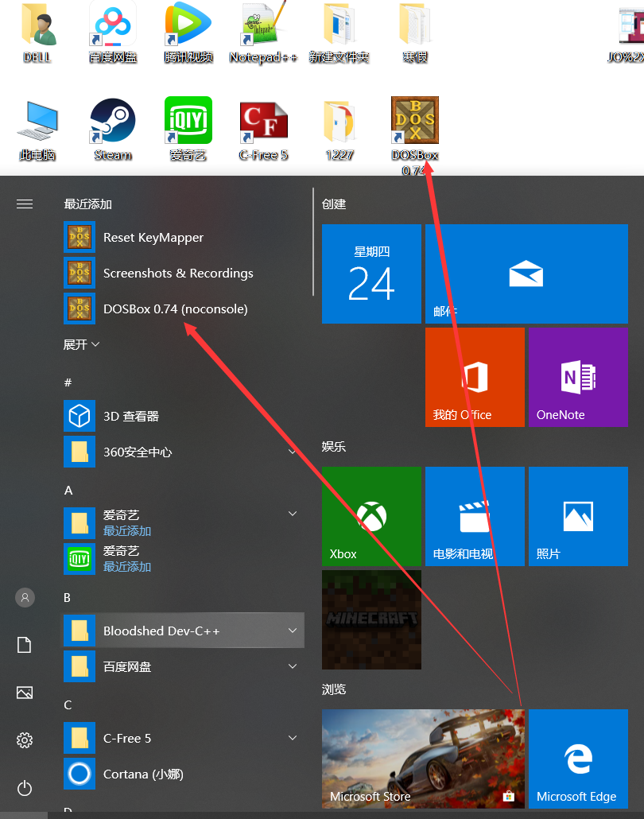This screenshot has height=819, width=644.
Task: Open the 腾讯视频 desktop shortcut
Action: pyautogui.click(x=188, y=33)
